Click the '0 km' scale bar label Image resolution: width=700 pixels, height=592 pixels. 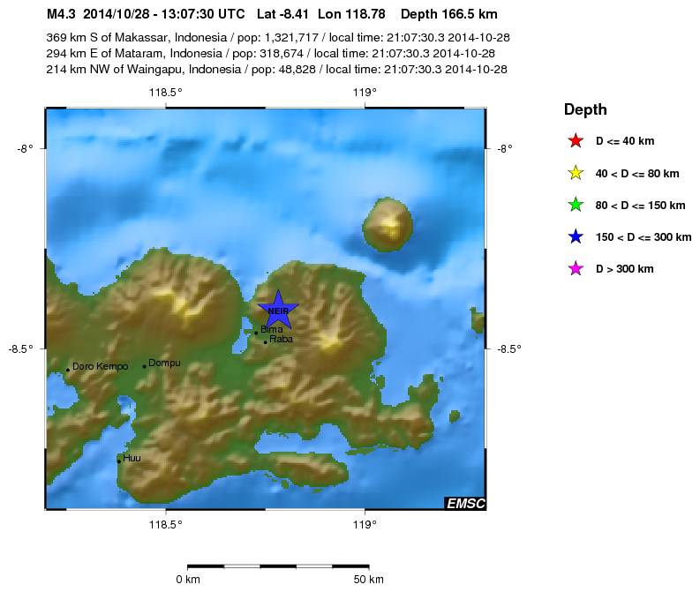tap(188, 580)
